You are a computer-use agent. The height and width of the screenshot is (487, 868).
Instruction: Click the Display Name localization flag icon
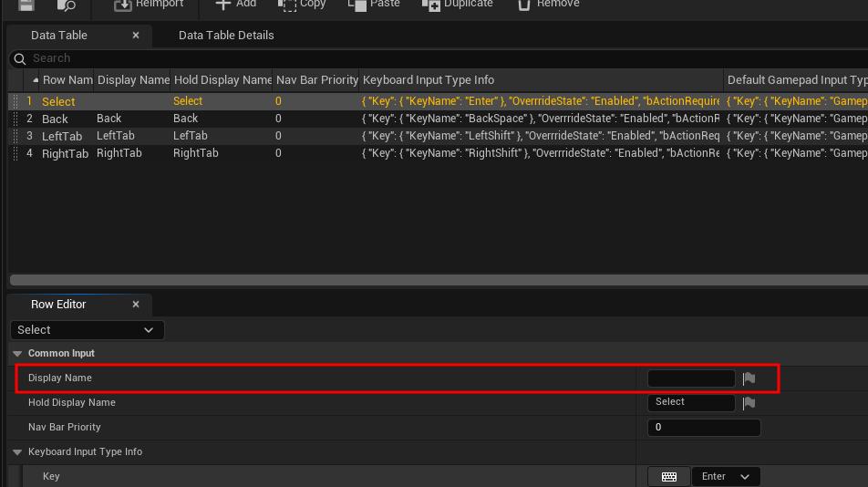pyautogui.click(x=749, y=378)
